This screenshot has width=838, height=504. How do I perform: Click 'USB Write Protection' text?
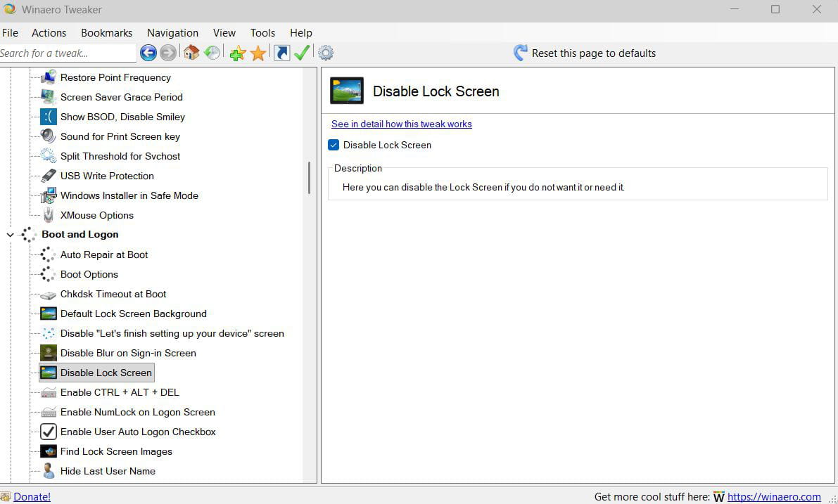coord(107,176)
